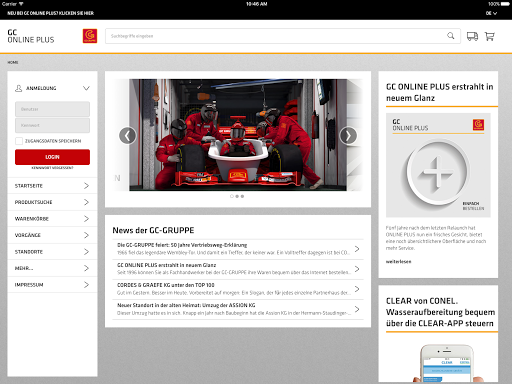
Task: Open the GC Online Plus promo thumbnail
Action: (x=438, y=165)
